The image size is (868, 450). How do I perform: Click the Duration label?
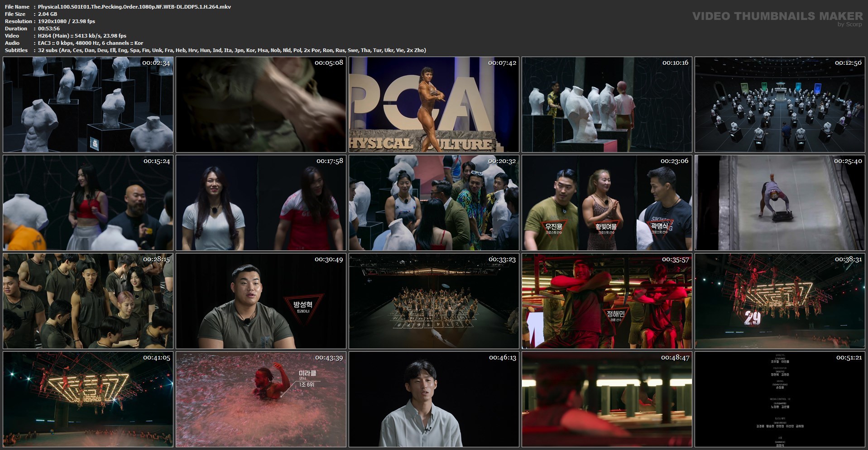16,29
